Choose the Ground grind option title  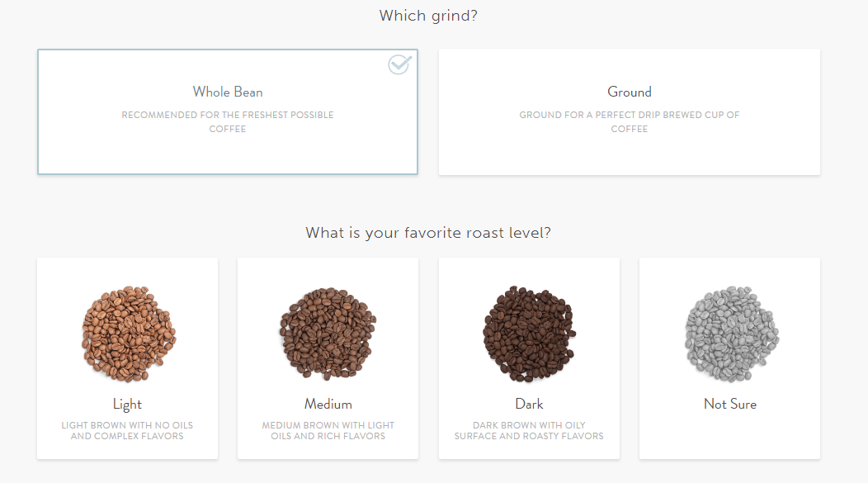click(x=630, y=92)
